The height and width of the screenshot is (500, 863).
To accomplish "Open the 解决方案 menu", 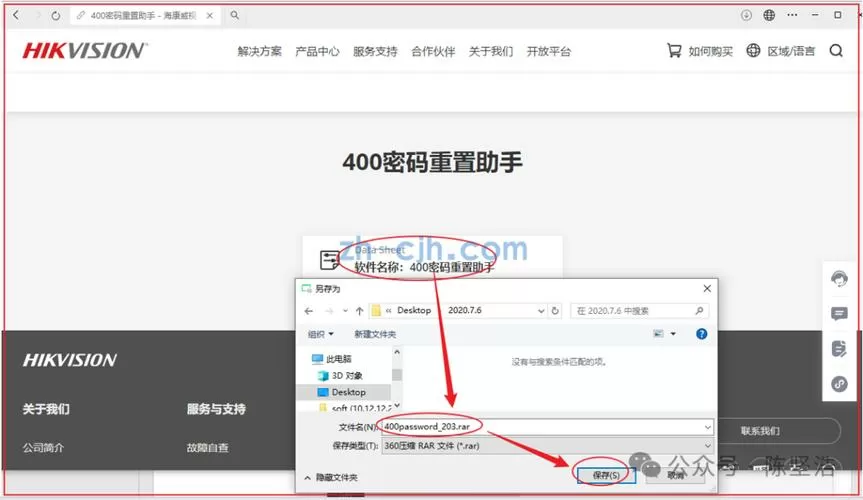I will point(259,52).
